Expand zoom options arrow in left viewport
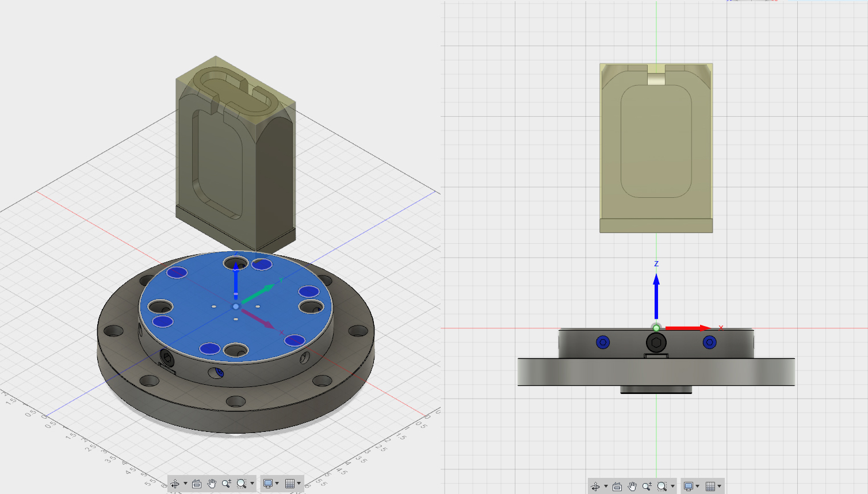This screenshot has width=868, height=494. tap(252, 484)
